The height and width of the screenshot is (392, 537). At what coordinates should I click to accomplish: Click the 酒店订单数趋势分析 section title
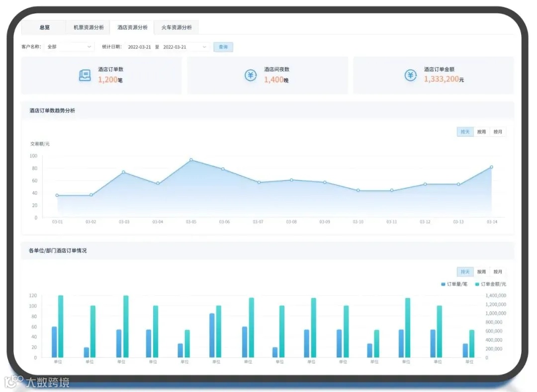click(52, 110)
